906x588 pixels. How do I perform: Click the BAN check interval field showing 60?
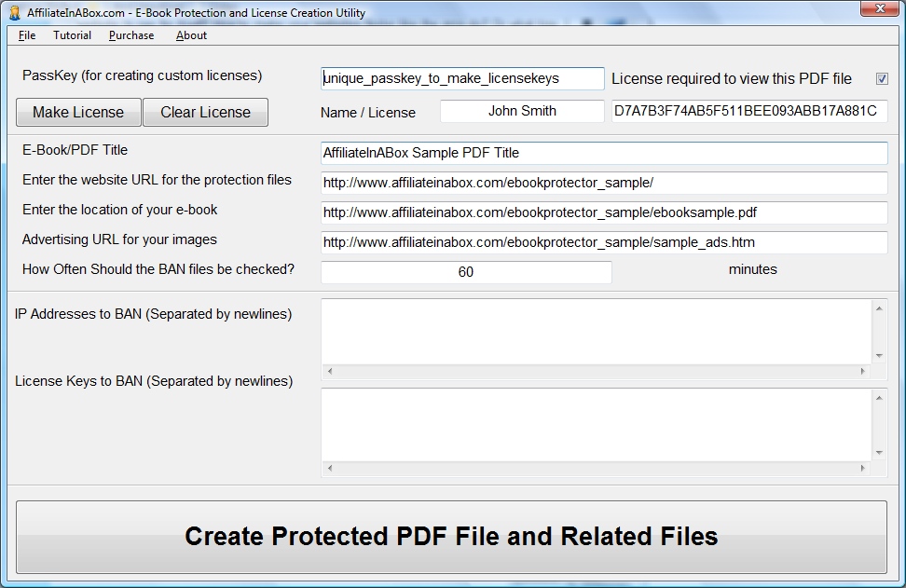466,272
